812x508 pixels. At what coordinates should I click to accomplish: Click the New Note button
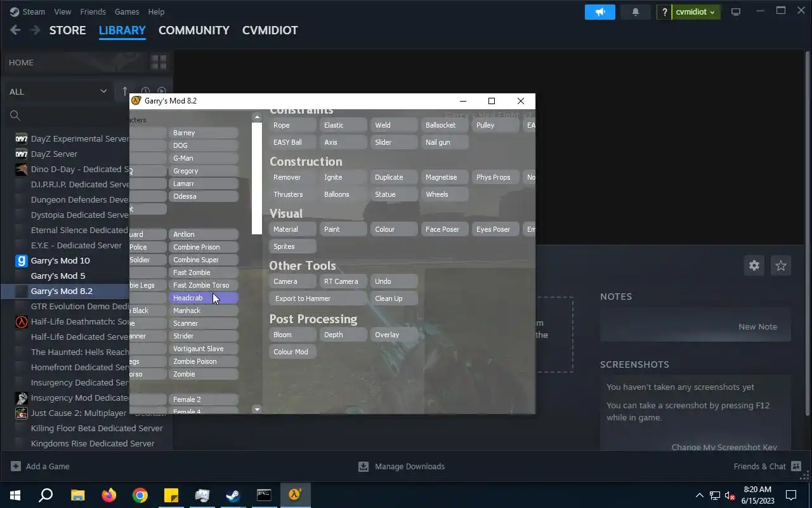(x=757, y=326)
